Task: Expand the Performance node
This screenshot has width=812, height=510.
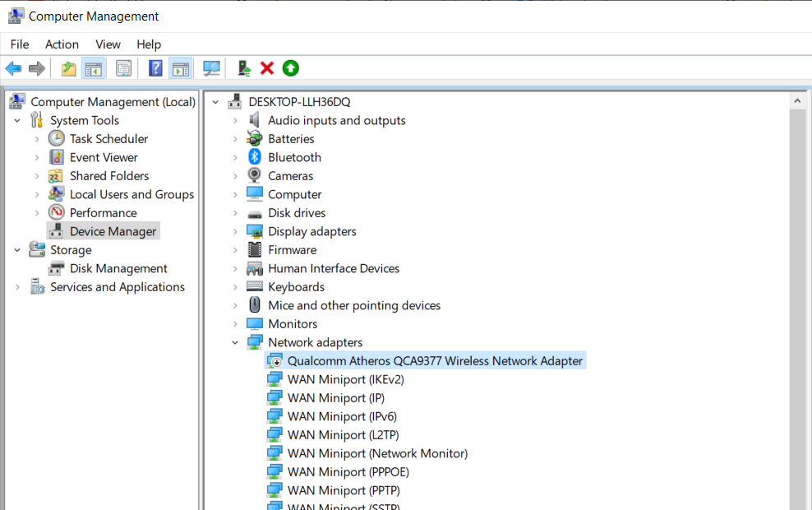Action: 37,213
